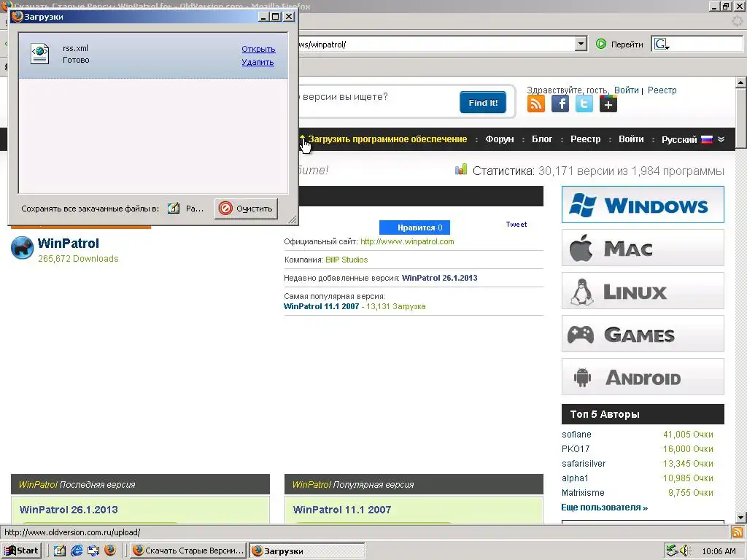Open the BillP Studios company link
747x560 pixels.
[x=347, y=260]
